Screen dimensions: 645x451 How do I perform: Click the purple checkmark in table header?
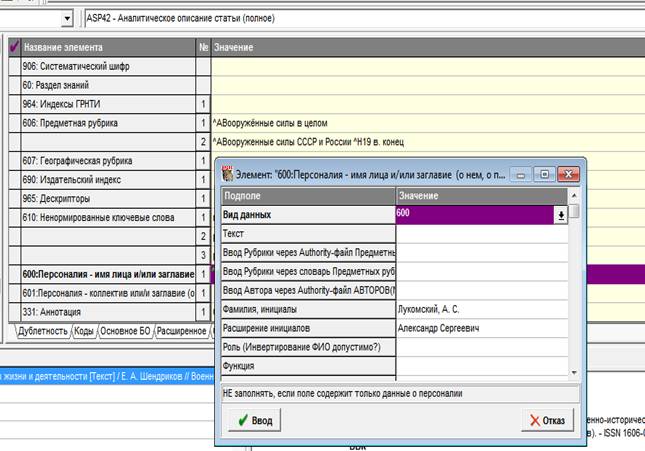[x=14, y=47]
